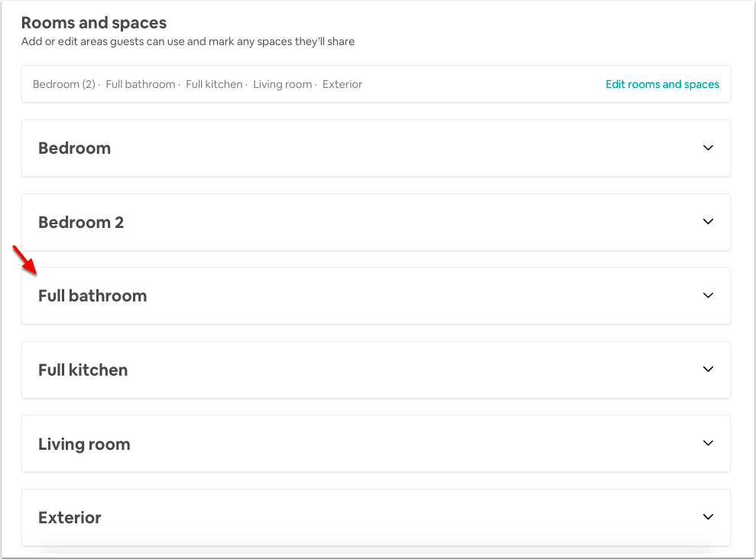This screenshot has width=756, height=560.
Task: Expand Bedroom 2 using its chevron arrow
Action: 708,221
